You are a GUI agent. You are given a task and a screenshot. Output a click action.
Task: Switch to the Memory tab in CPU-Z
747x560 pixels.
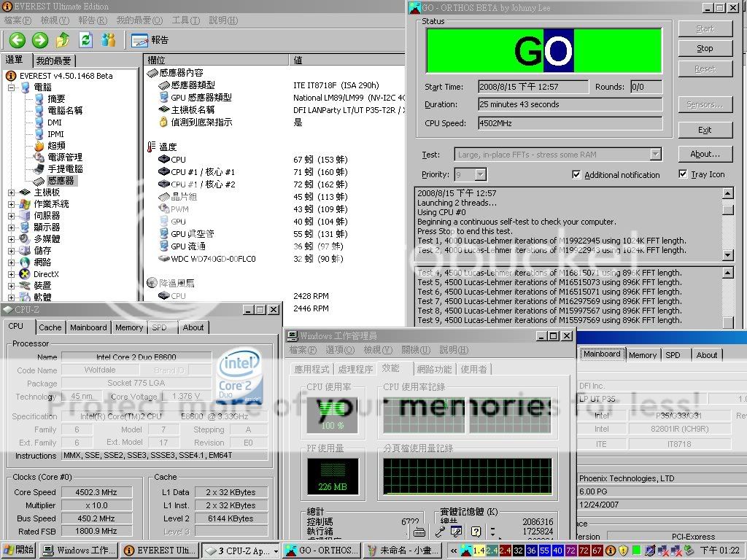click(x=129, y=327)
